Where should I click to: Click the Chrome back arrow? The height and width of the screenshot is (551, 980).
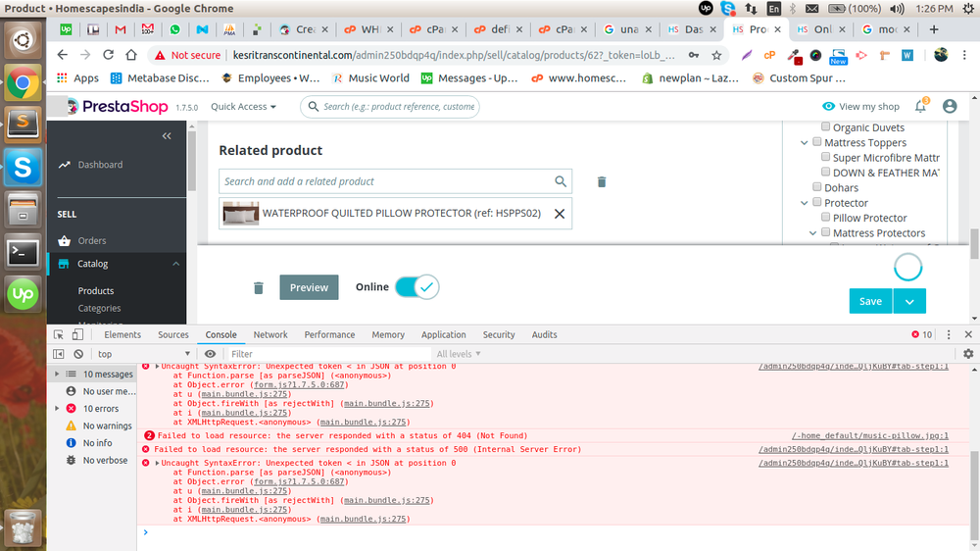point(62,55)
